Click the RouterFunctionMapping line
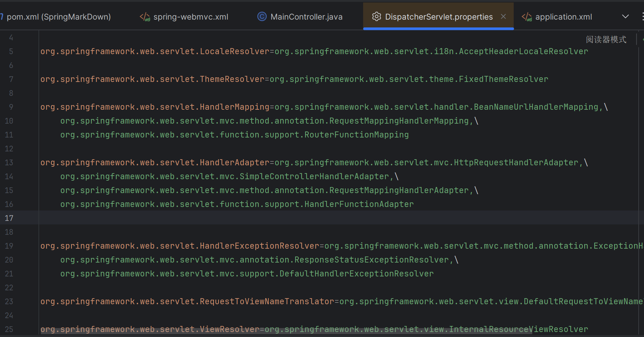 (235, 135)
